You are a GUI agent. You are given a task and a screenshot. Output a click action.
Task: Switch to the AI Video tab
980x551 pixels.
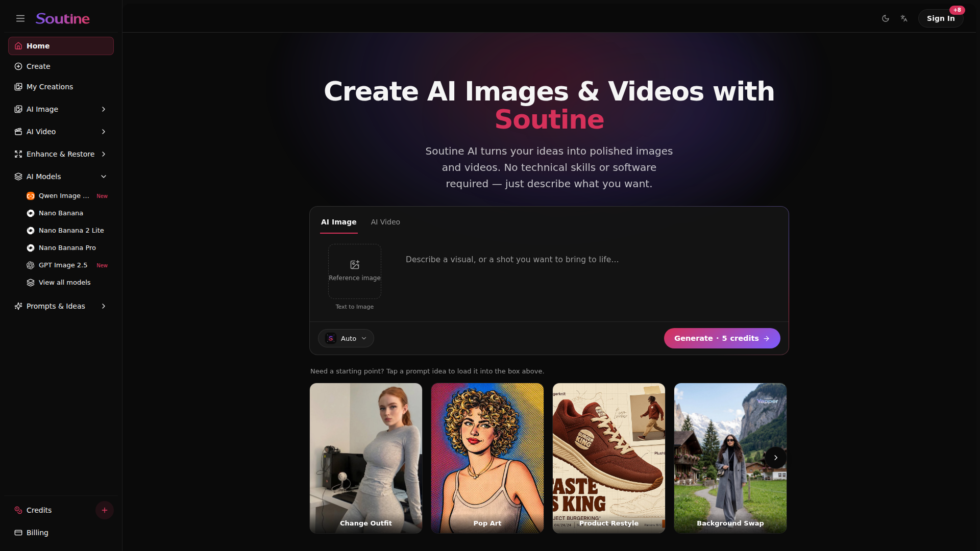(x=385, y=222)
